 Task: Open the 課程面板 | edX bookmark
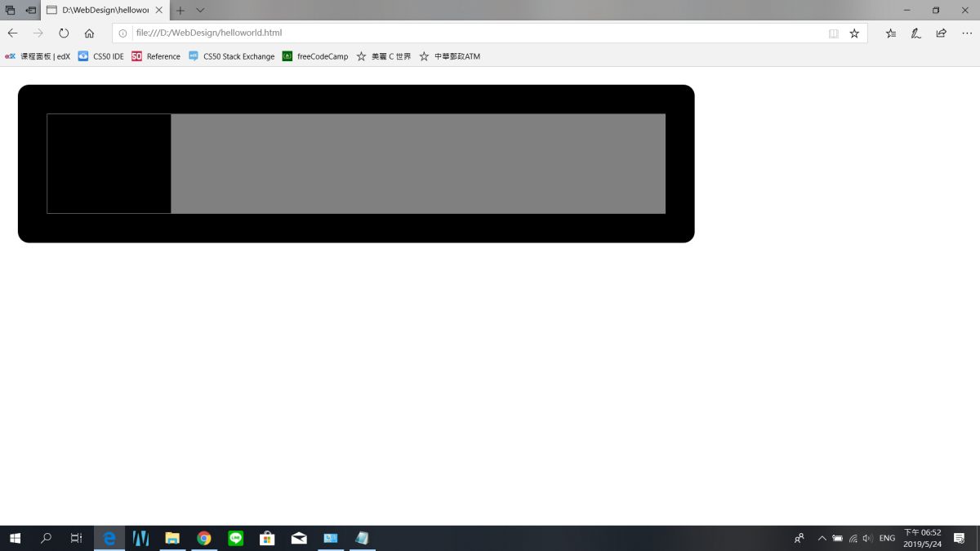click(x=38, y=56)
